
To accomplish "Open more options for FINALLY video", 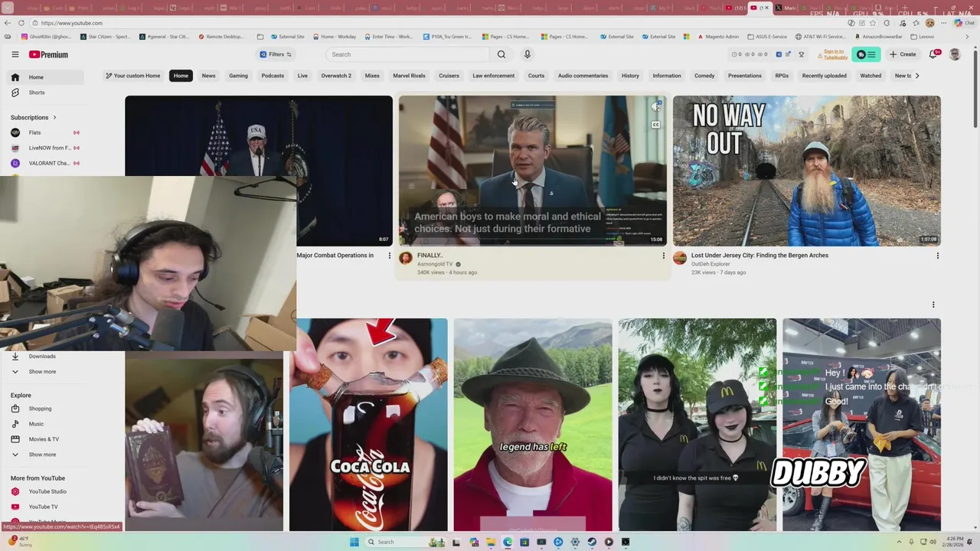I will [664, 256].
